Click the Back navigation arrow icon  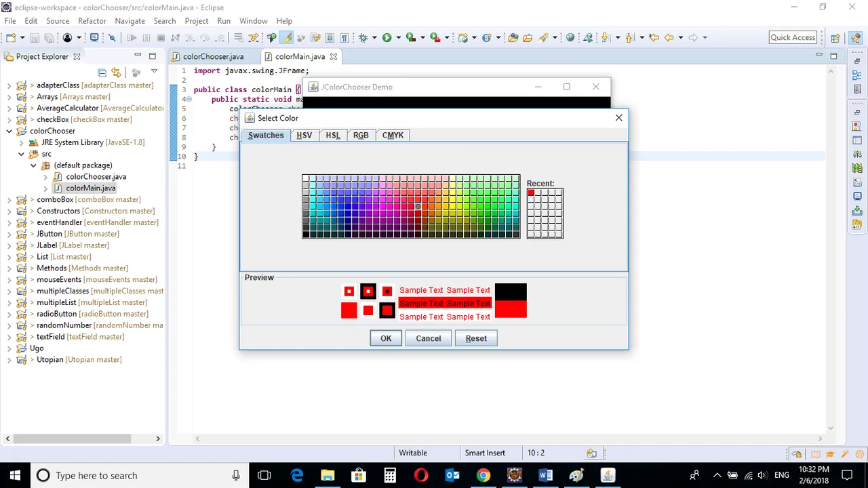click(669, 38)
